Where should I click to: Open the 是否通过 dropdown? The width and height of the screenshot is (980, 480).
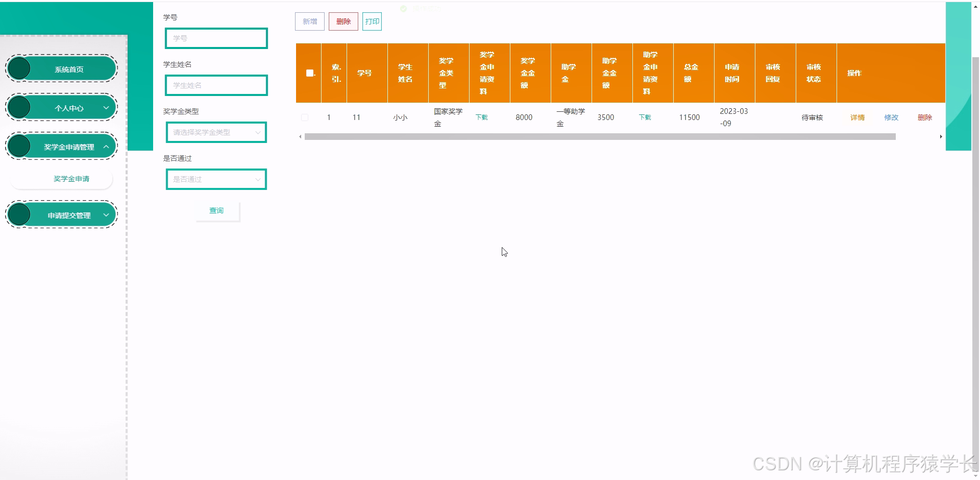[x=216, y=179]
